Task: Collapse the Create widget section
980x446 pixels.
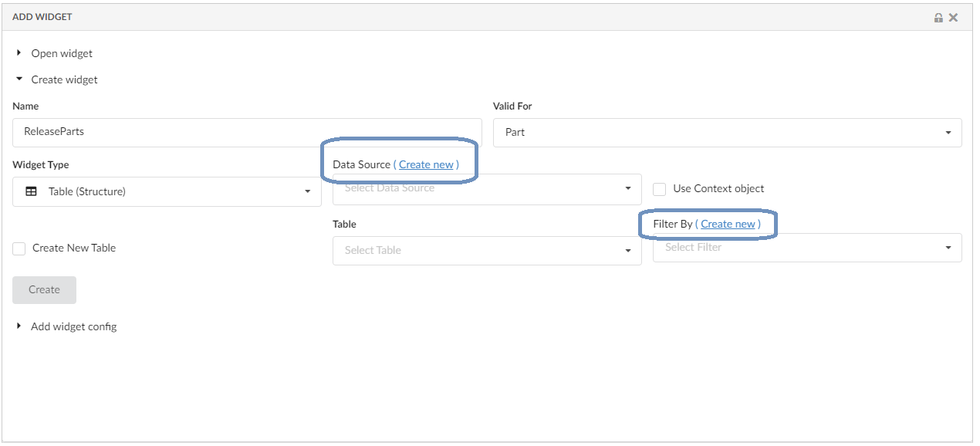Action: [x=19, y=79]
